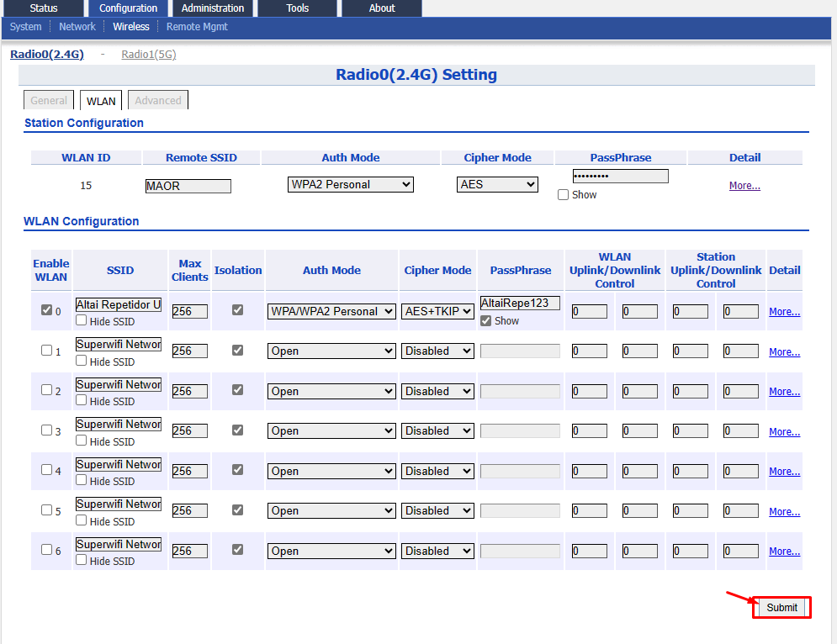Click the Remote SSID MAOR field

188,186
